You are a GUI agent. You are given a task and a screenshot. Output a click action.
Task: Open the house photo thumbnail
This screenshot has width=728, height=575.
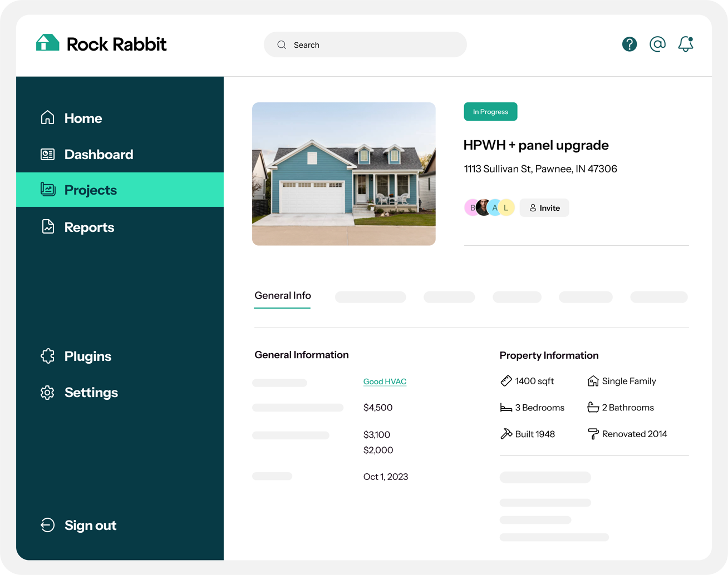coord(344,174)
